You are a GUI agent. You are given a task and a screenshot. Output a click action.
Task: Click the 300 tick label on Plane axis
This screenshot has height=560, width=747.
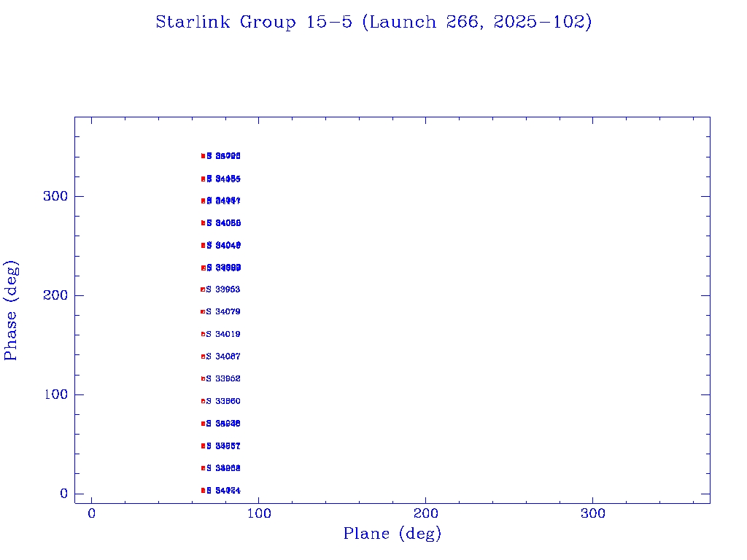point(593,513)
